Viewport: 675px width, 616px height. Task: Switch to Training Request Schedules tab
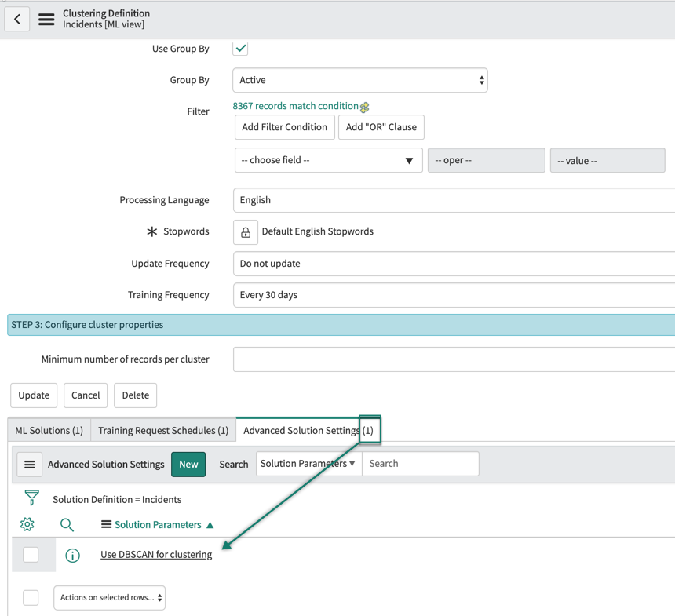pyautogui.click(x=163, y=431)
